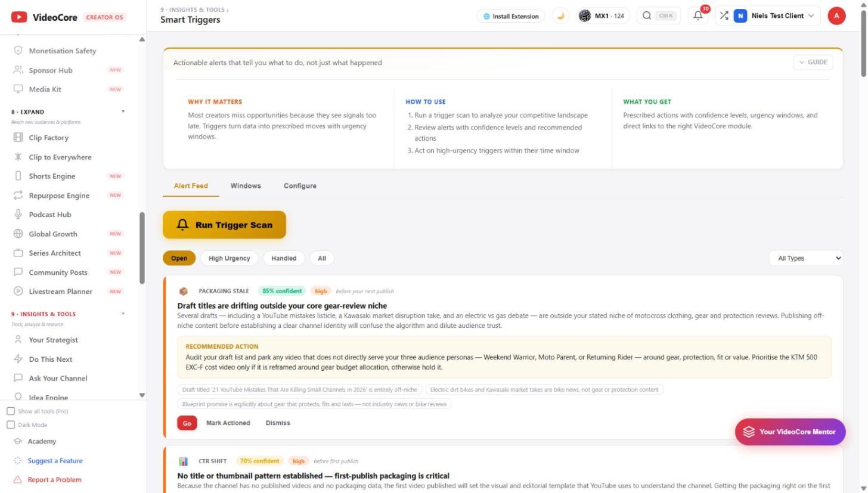Viewport: 868px width, 493px height.
Task: Click the sidebar scrollbar thumb
Action: 142,247
